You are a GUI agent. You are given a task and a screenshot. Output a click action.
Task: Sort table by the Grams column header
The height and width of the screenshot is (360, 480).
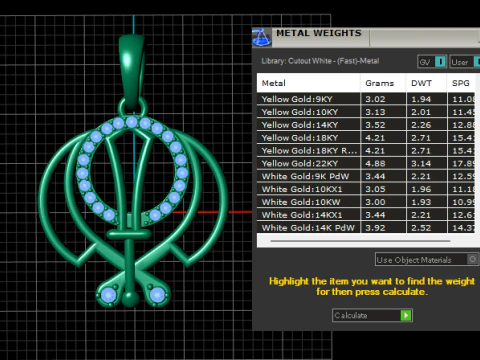tap(383, 83)
